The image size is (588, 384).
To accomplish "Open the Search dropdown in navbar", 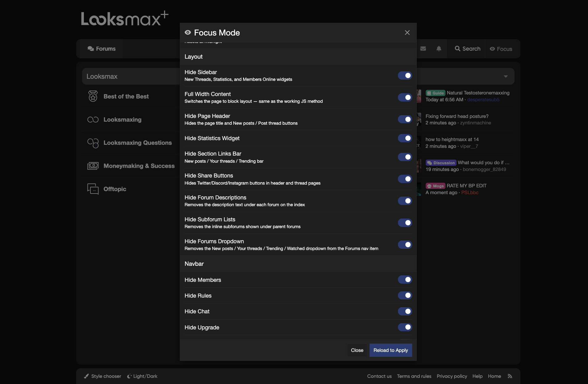I will pyautogui.click(x=467, y=49).
